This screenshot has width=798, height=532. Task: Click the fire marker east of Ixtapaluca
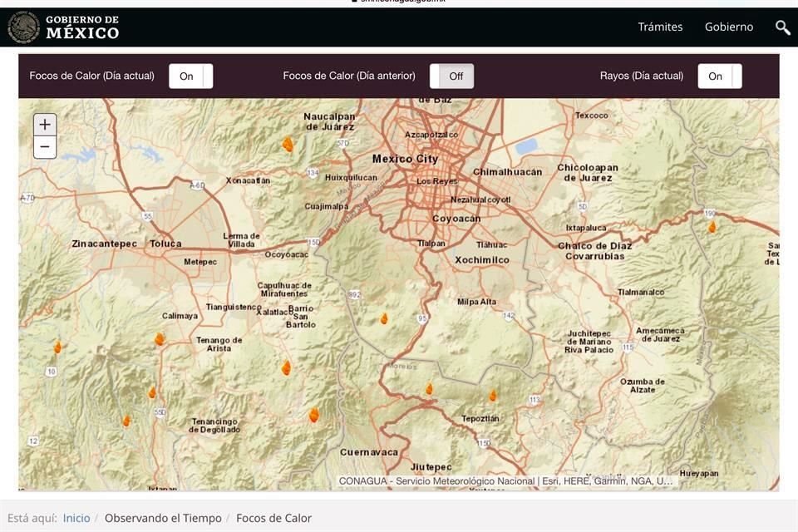(712, 226)
